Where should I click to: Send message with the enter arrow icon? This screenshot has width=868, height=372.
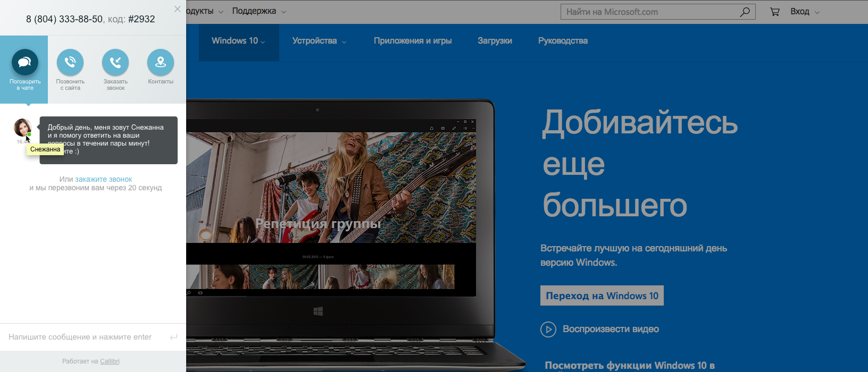click(x=173, y=337)
